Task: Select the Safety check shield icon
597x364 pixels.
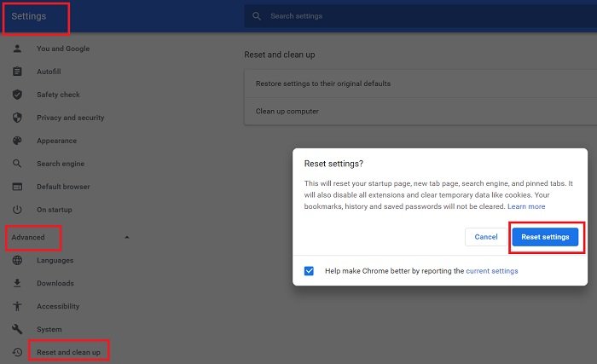Action: click(x=17, y=95)
